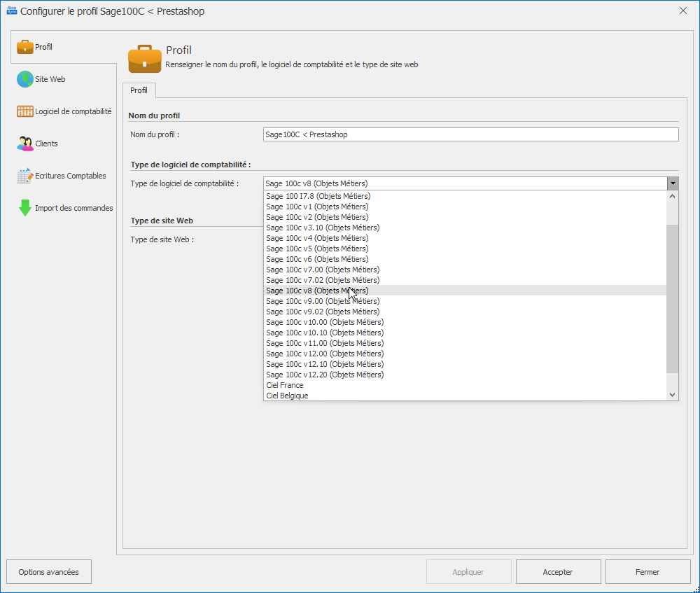The width and height of the screenshot is (700, 593).
Task: Click the Atoo Sync app icon in title bar
Action: click(x=12, y=11)
